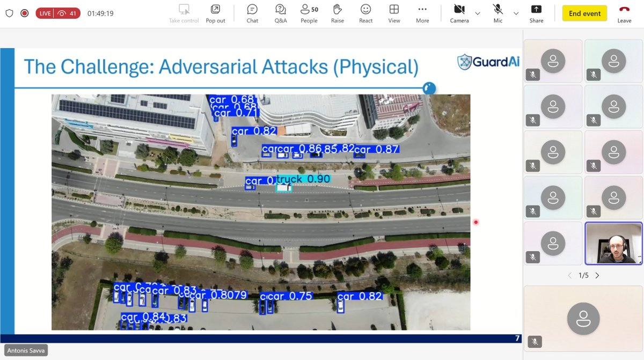Click the Antonis Savva name label

coord(26,350)
